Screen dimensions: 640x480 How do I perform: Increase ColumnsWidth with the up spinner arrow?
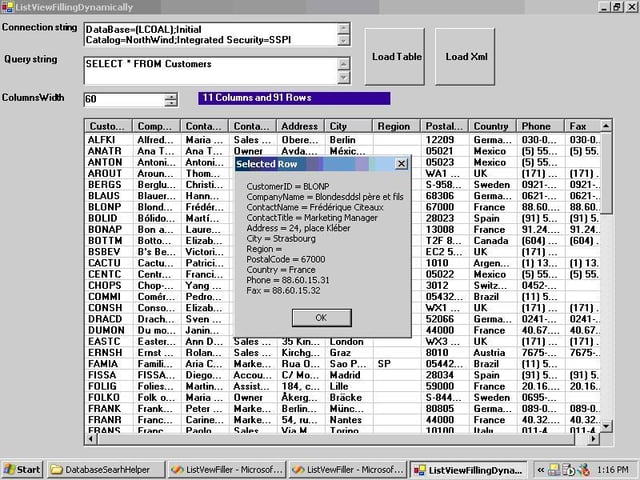point(171,96)
